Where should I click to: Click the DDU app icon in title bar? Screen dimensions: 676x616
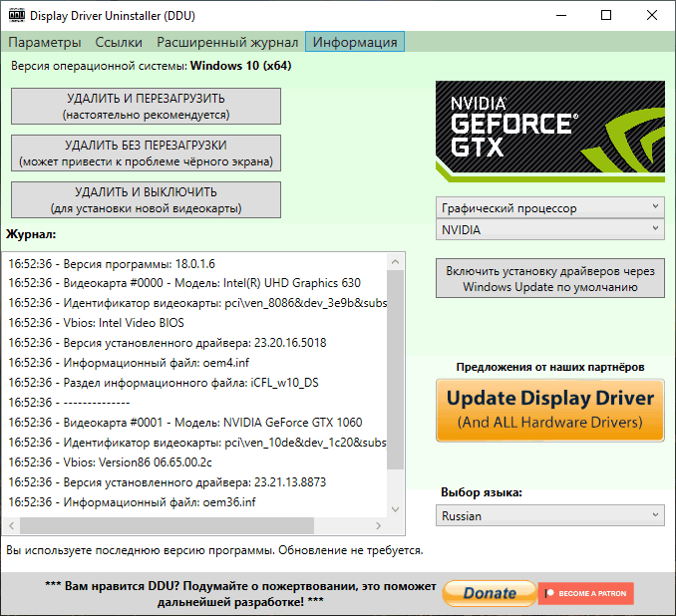tap(16, 16)
